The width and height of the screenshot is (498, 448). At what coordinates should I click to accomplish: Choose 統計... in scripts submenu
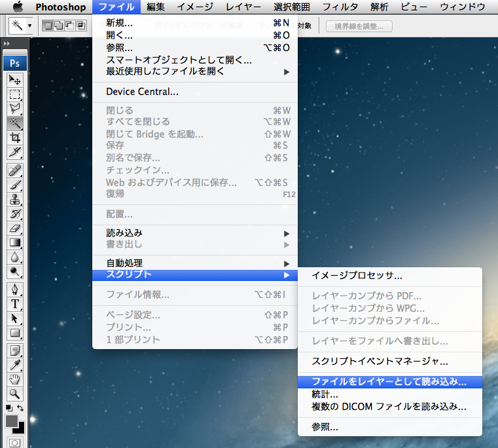pos(390,394)
